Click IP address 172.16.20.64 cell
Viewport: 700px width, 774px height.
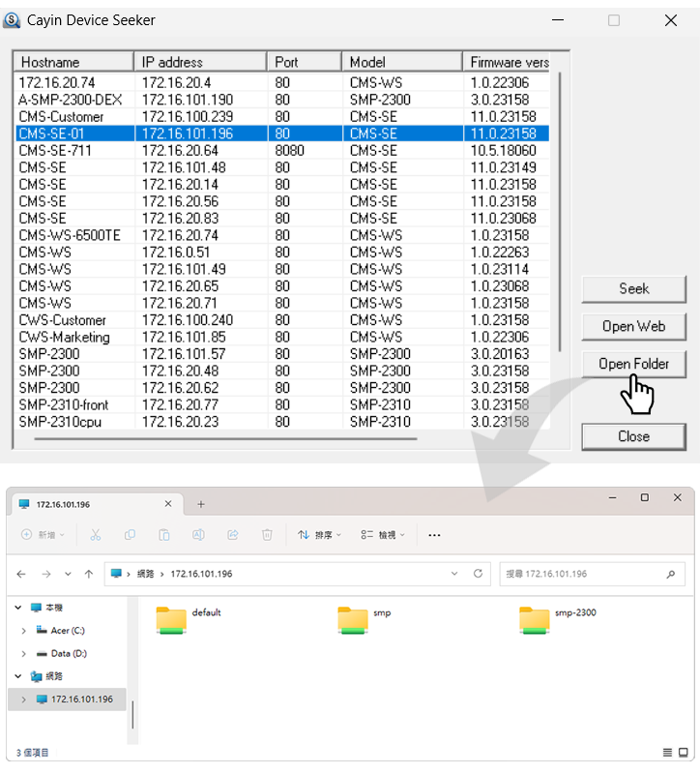pyautogui.click(x=180, y=151)
